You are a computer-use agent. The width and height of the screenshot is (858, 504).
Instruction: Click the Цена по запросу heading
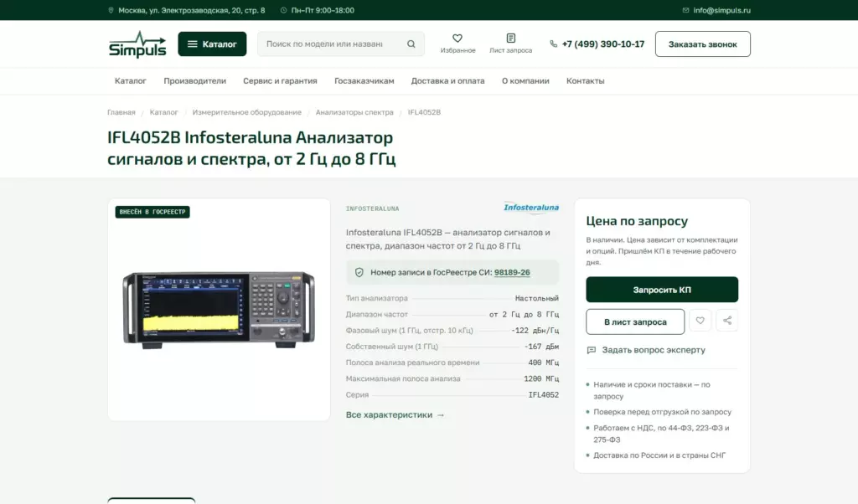pyautogui.click(x=637, y=221)
